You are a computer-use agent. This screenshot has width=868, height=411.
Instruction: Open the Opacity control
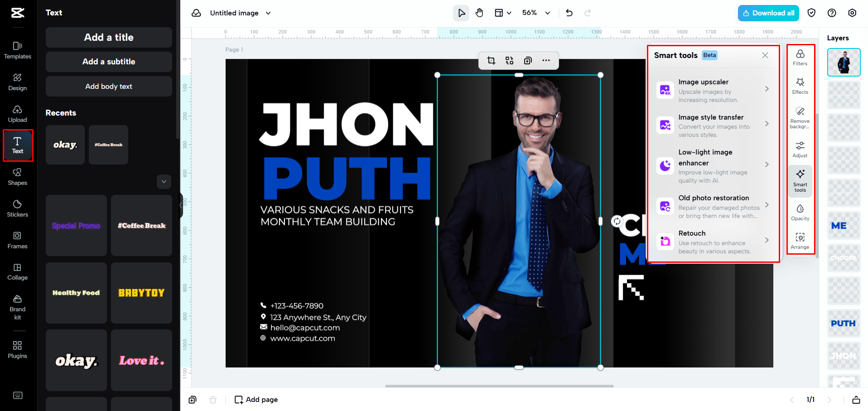[x=800, y=212]
